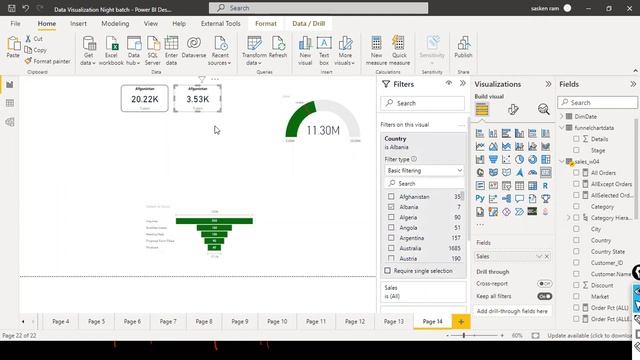The width and height of the screenshot is (640, 360).
Task: Collapse the Fields pane
Action: point(633,84)
